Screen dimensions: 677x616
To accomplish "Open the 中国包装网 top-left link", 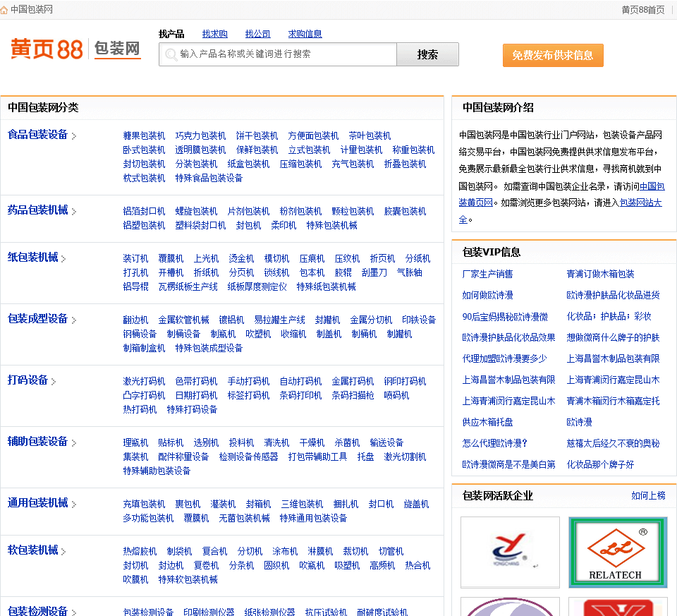I will [32, 9].
